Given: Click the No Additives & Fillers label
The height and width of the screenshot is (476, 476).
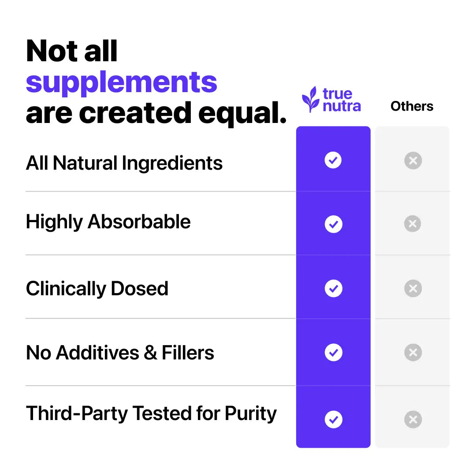Looking at the screenshot, I should (120, 353).
